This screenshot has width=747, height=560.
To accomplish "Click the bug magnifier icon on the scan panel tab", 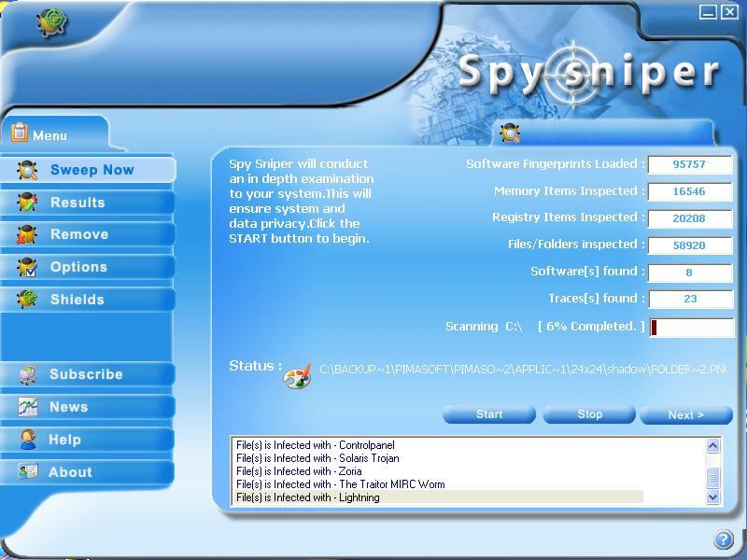I will click(x=510, y=133).
